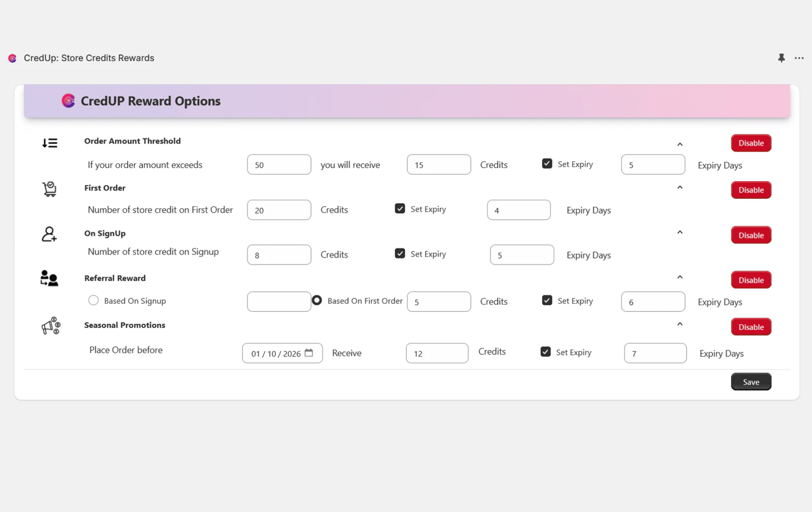Click the empty Based On Signup credits field

coord(279,301)
